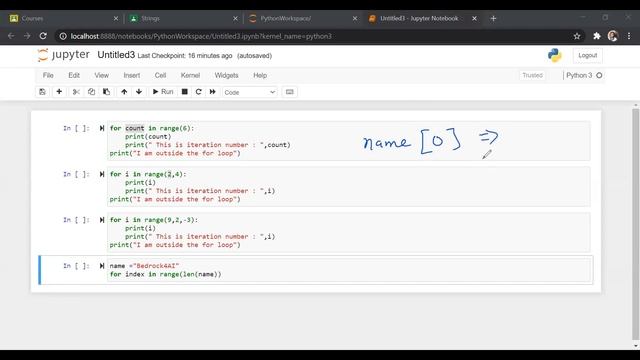Open the browser profile avatar
The height and width of the screenshot is (360, 640).
pos(613,36)
